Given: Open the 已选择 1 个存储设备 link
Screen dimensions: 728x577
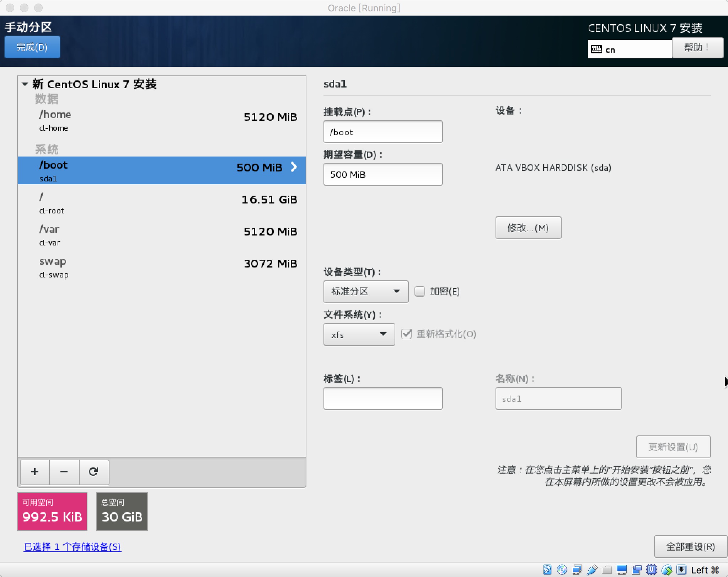Looking at the screenshot, I should point(73,547).
